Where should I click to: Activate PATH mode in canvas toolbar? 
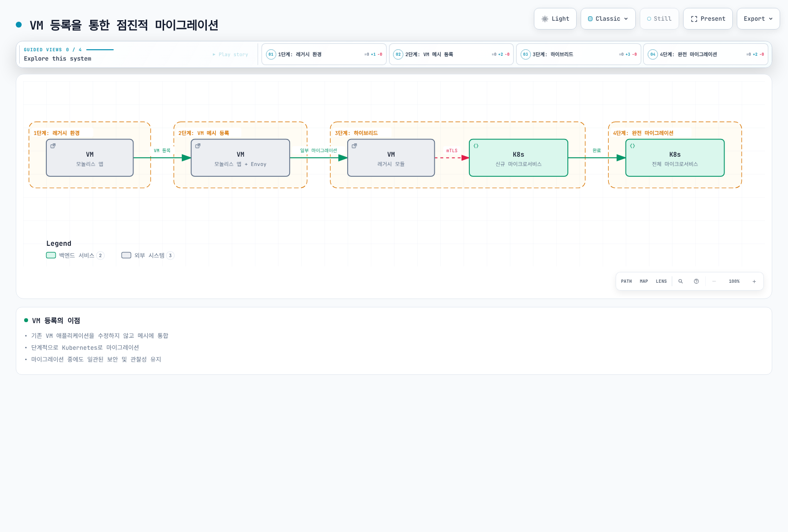point(626,281)
